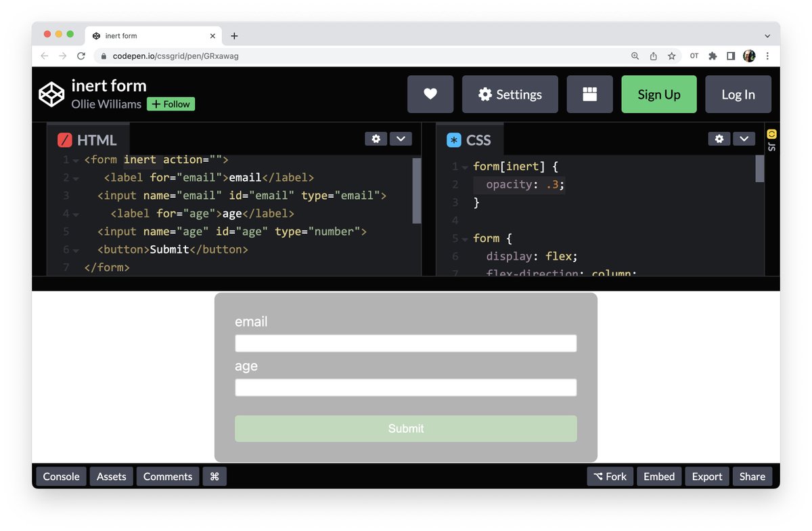Click the heart love button
The height and width of the screenshot is (531, 812).
pyautogui.click(x=430, y=94)
